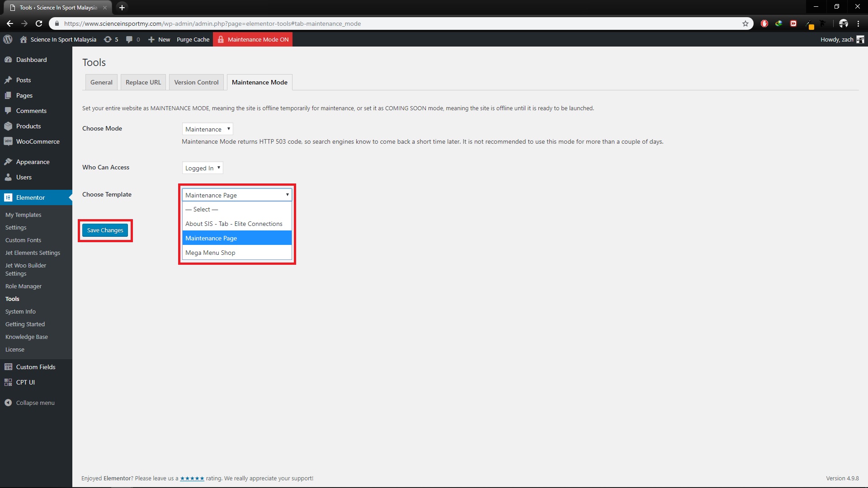Collapse the Choose Template dropdown
Viewport: 868px width, 488px height.
pos(237,195)
